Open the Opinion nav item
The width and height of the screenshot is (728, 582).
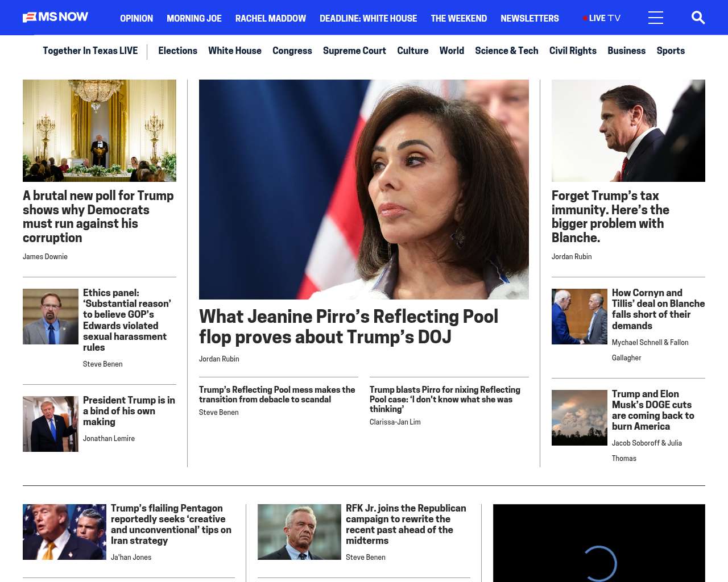[136, 18]
